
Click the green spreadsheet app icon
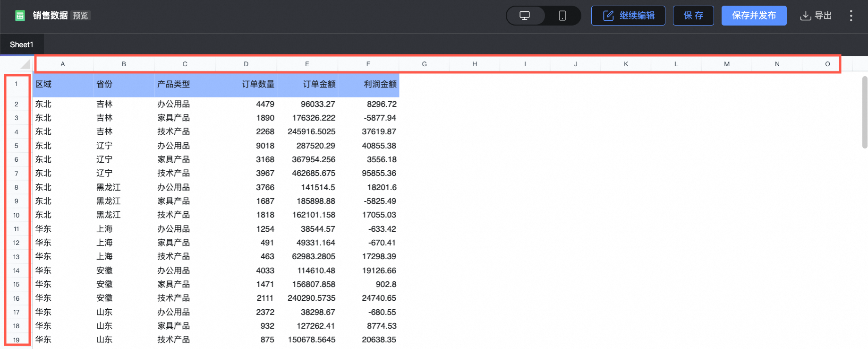tap(20, 16)
